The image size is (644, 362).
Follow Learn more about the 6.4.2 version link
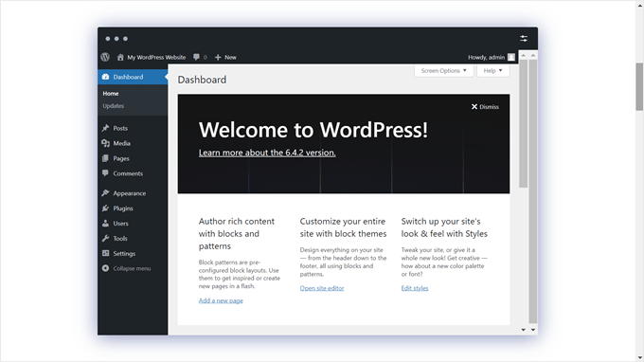pos(267,153)
